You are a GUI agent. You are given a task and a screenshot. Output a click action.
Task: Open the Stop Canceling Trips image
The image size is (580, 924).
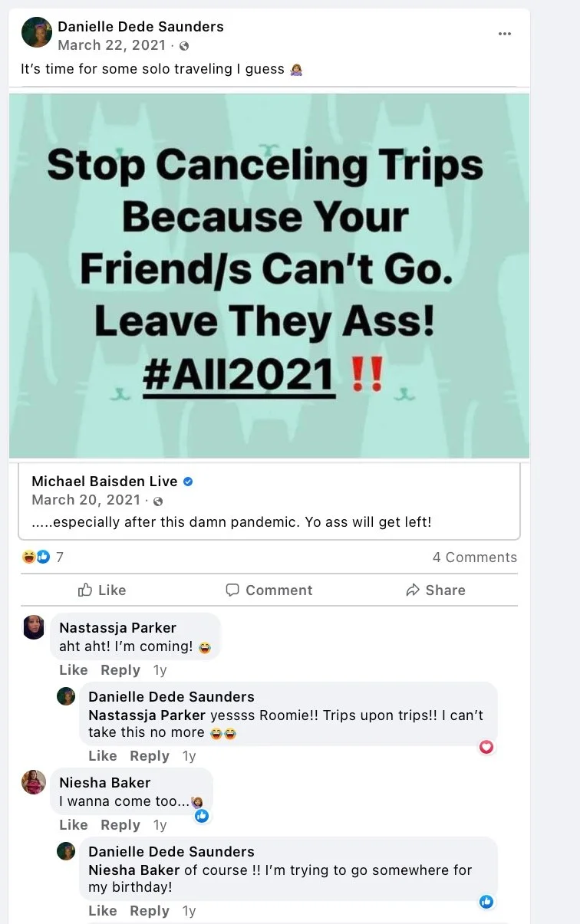click(x=269, y=276)
